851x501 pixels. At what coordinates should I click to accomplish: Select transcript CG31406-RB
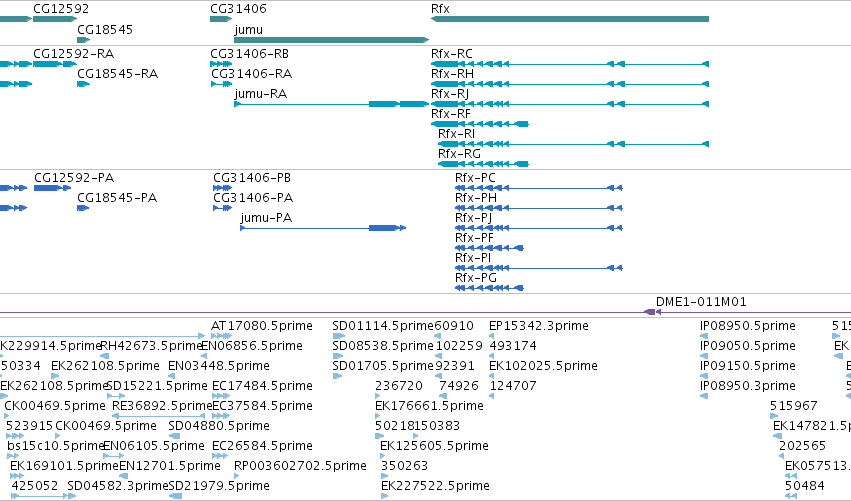(250, 54)
